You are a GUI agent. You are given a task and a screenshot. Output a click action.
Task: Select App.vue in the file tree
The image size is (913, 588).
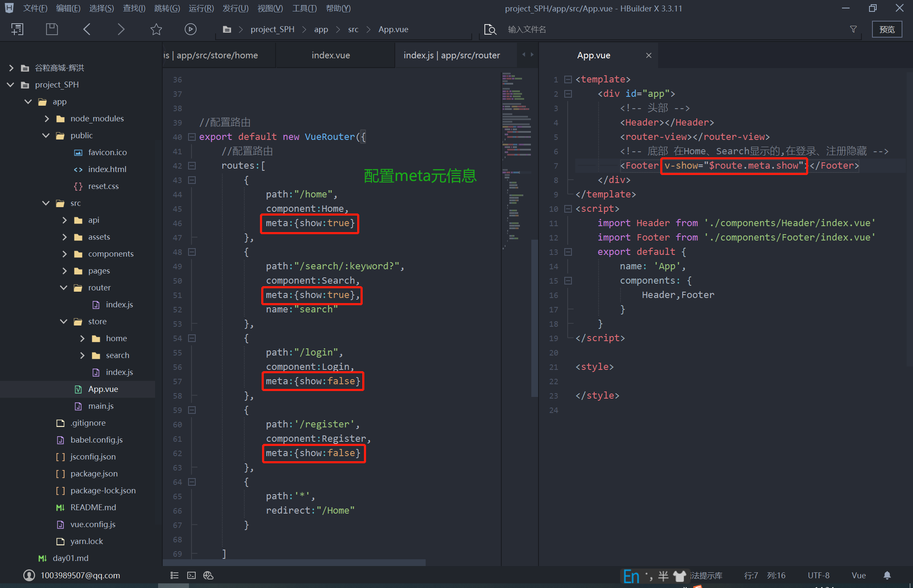(103, 389)
